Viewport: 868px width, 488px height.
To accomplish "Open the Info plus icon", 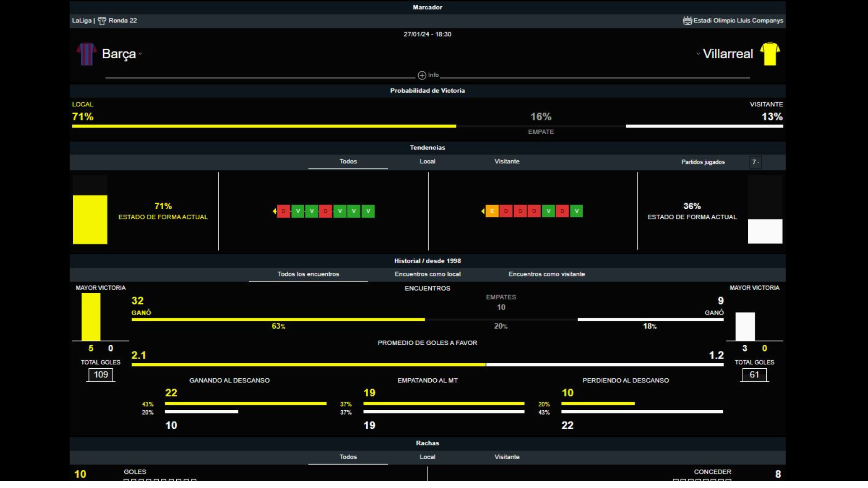I will [x=422, y=75].
